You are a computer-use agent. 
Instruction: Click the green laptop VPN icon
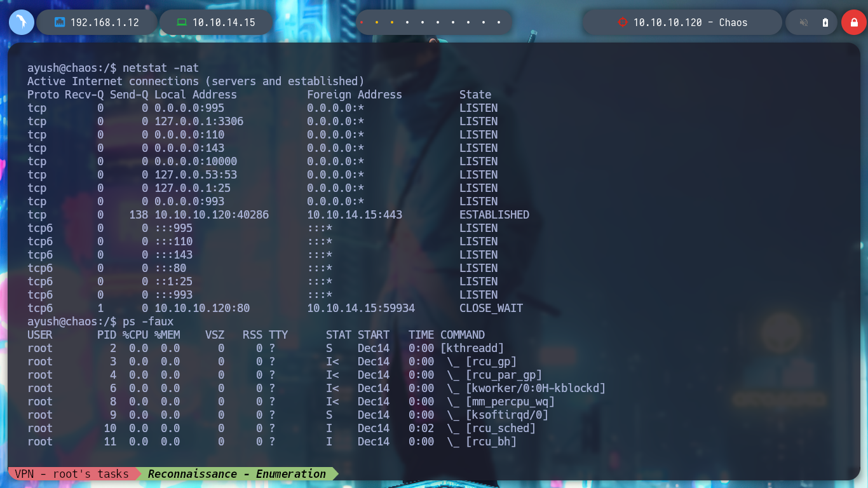(182, 22)
